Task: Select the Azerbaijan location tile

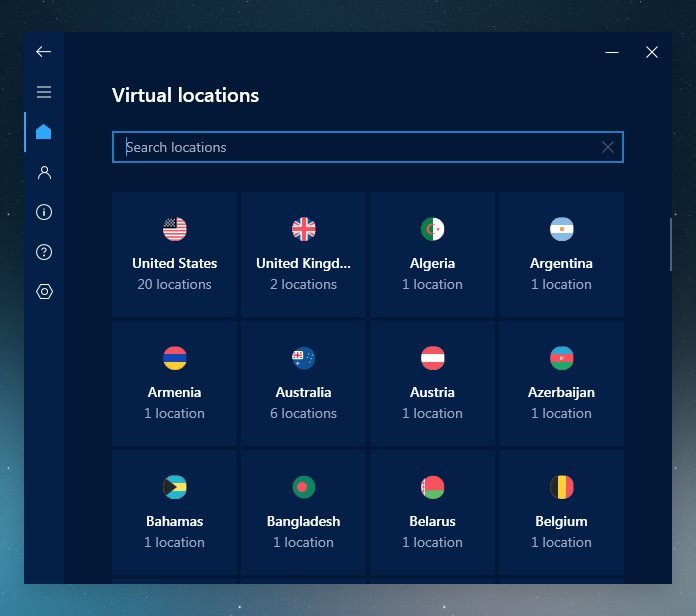Action: tap(561, 383)
